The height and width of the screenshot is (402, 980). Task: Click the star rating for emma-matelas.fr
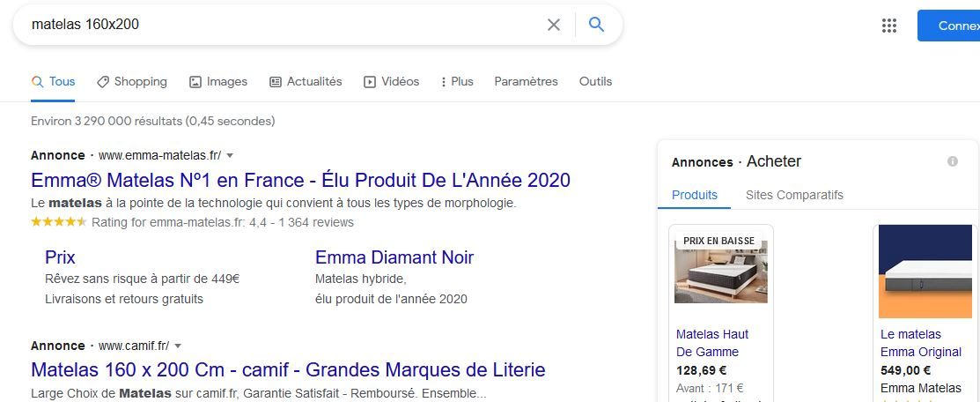pyautogui.click(x=59, y=222)
